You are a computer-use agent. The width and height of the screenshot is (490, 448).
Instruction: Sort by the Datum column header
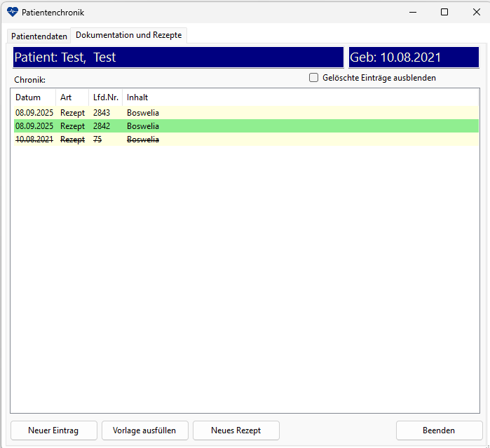coord(34,97)
